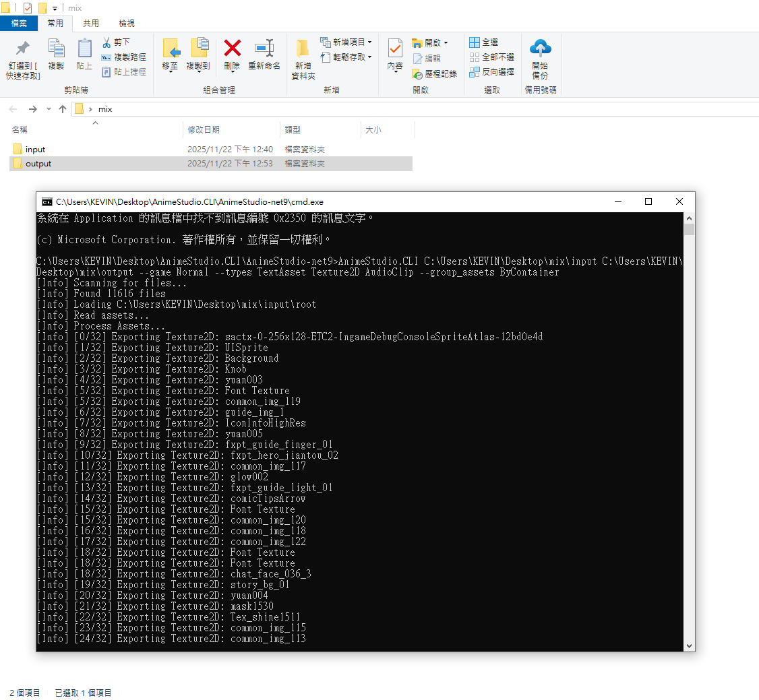The image size is (759, 700).
Task: Click the Start Backup cloud icon
Action: [x=540, y=48]
